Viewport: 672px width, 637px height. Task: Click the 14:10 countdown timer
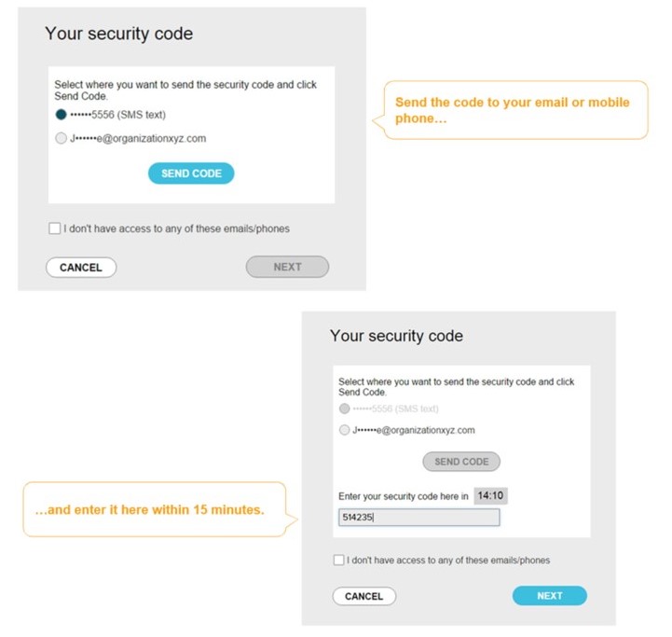(491, 496)
